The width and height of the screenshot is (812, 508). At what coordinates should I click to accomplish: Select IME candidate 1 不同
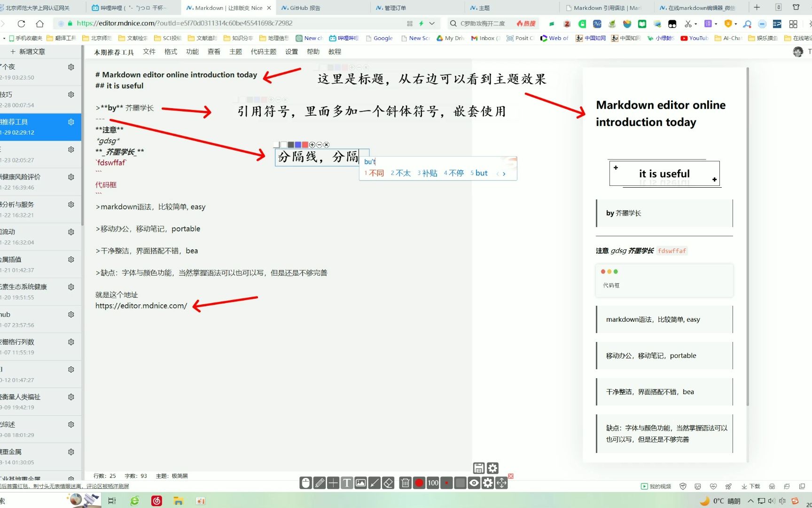point(375,173)
